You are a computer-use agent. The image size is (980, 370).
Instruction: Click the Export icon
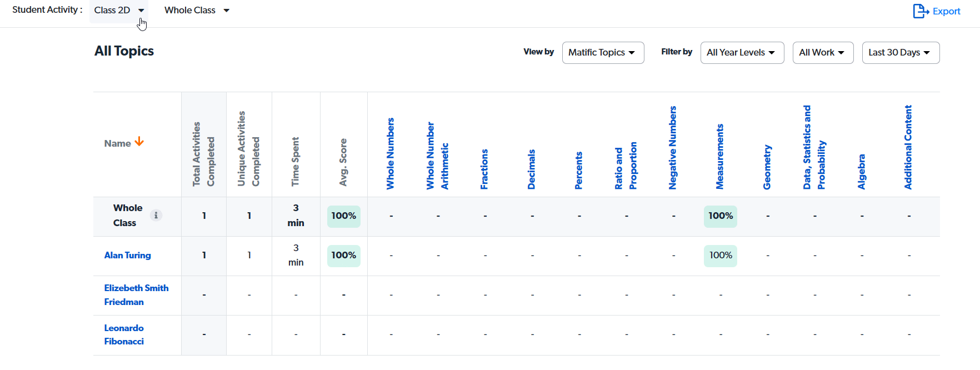click(x=921, y=11)
